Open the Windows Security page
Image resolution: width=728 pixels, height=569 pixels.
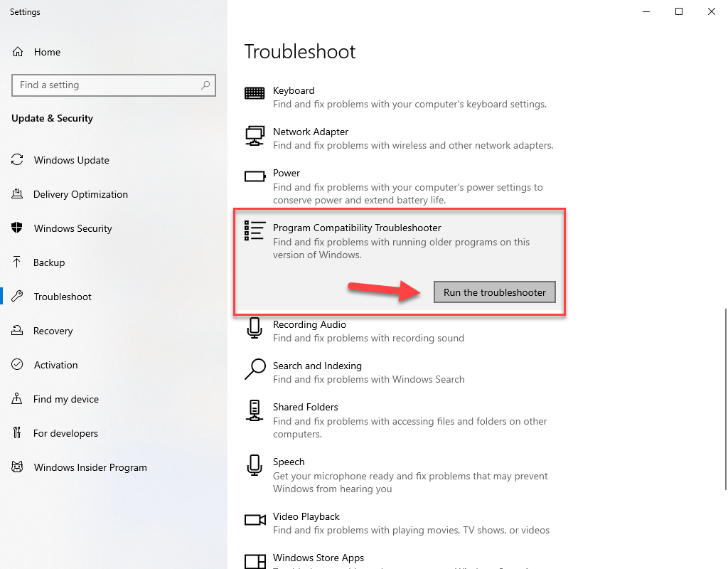coord(73,228)
